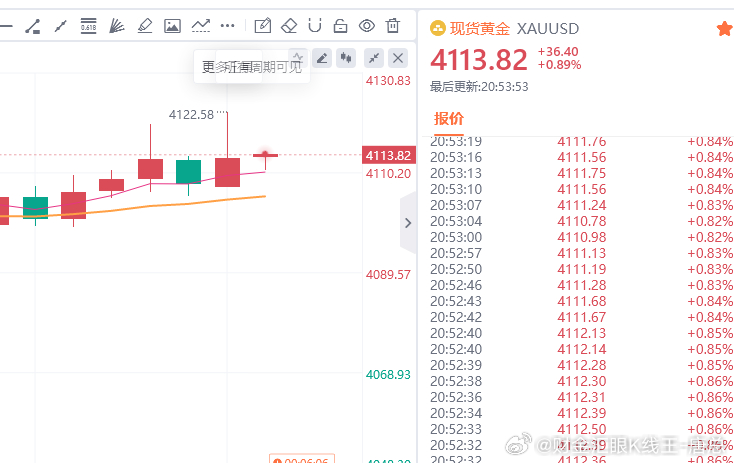The height and width of the screenshot is (463, 734).
Task: Select the 20:52:50 quote row
Action: pos(581,269)
